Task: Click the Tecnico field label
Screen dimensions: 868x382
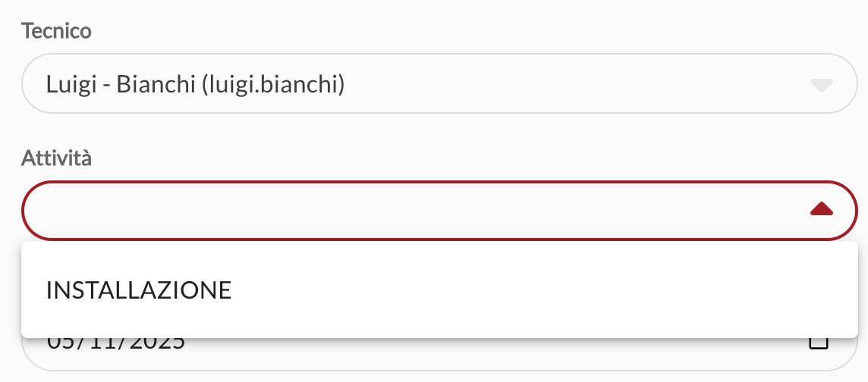Action: click(x=57, y=31)
